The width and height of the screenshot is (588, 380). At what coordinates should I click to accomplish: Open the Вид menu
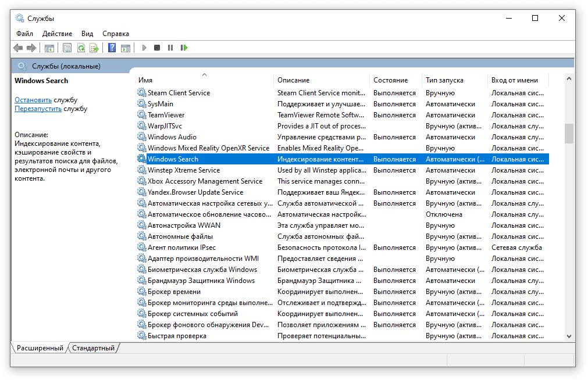click(x=87, y=34)
